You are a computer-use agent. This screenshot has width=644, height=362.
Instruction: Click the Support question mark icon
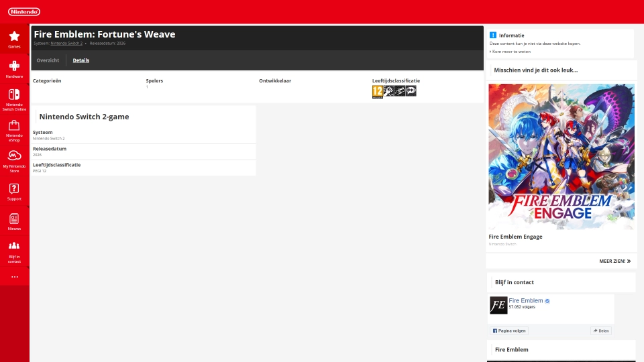pos(14,188)
